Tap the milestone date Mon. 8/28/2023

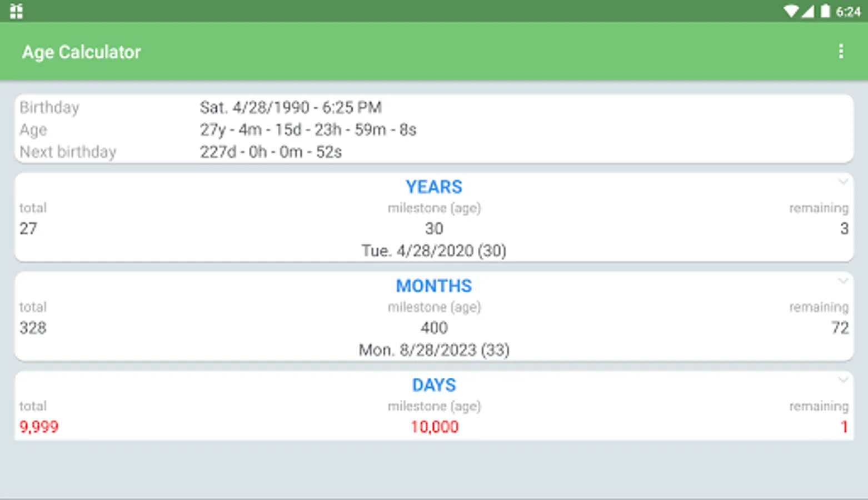(433, 350)
